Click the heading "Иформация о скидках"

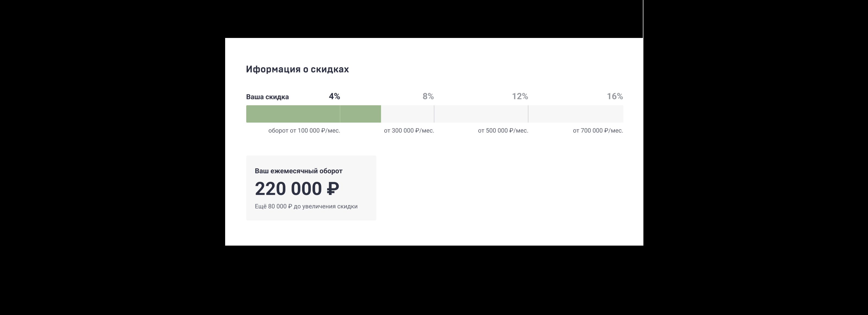[297, 69]
